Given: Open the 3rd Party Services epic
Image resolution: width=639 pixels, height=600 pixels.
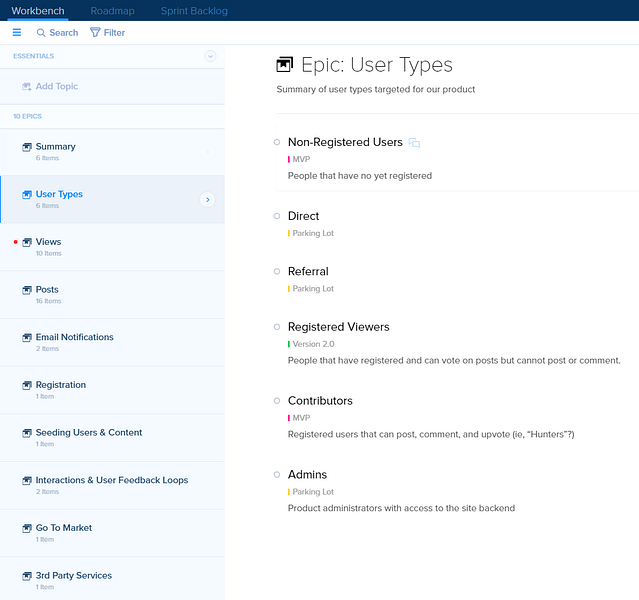Looking at the screenshot, I should click(112, 579).
